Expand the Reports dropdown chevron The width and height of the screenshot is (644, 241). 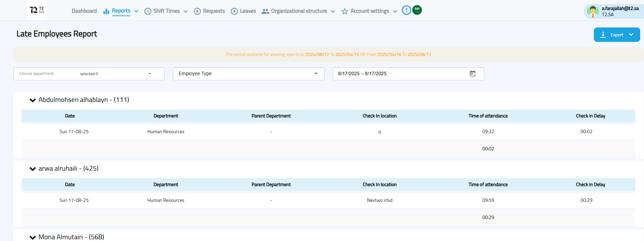136,11
